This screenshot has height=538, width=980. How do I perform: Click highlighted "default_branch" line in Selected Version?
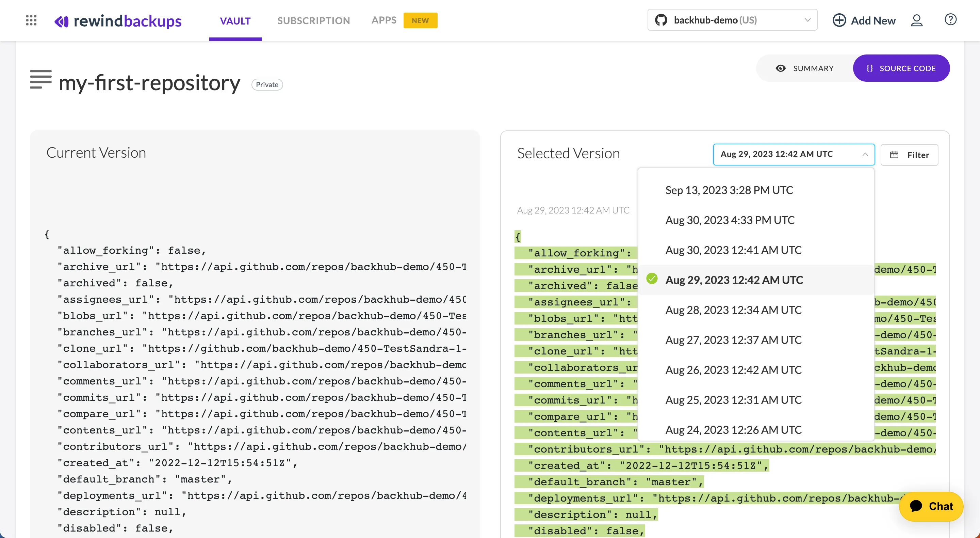[609, 482]
